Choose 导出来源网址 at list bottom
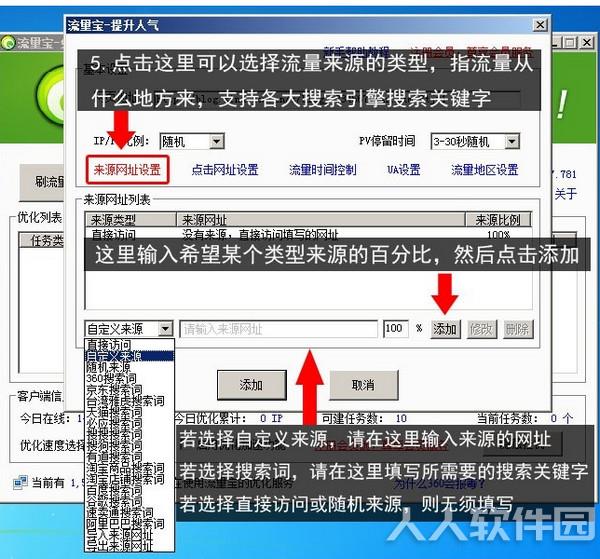This screenshot has height=559, width=600. 130,546
